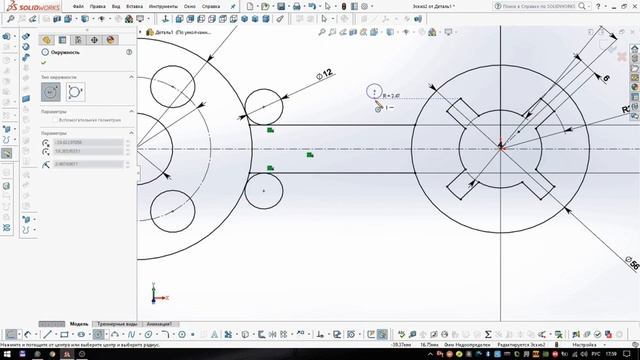
Task: Open the PropertyManager tab
Action: (x=62, y=40)
